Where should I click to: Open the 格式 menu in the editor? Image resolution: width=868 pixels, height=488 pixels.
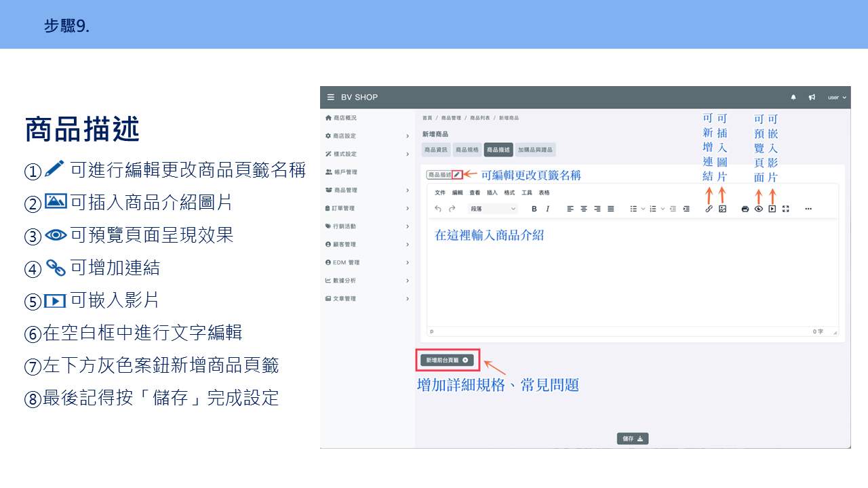click(x=509, y=193)
